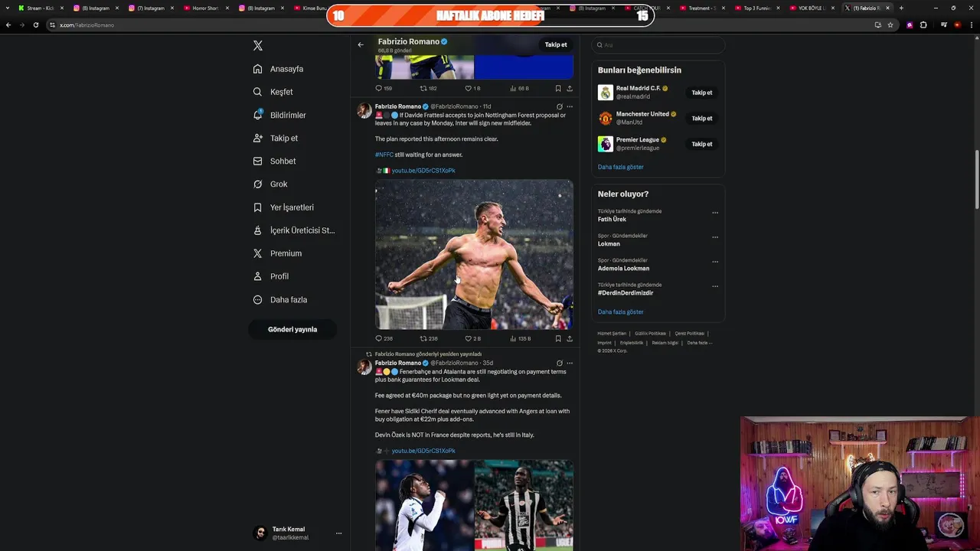Screen dimensions: 980x551
Task: Bookmark page with star icon
Action: 890,24
